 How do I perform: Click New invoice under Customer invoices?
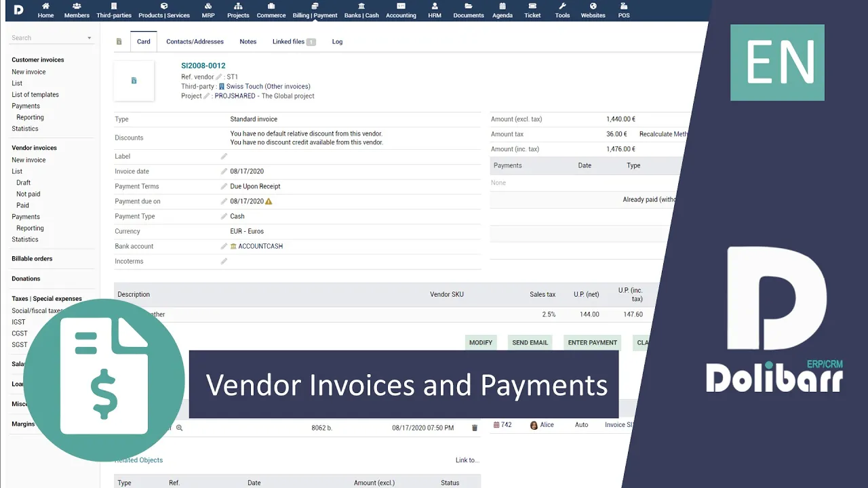tap(28, 72)
